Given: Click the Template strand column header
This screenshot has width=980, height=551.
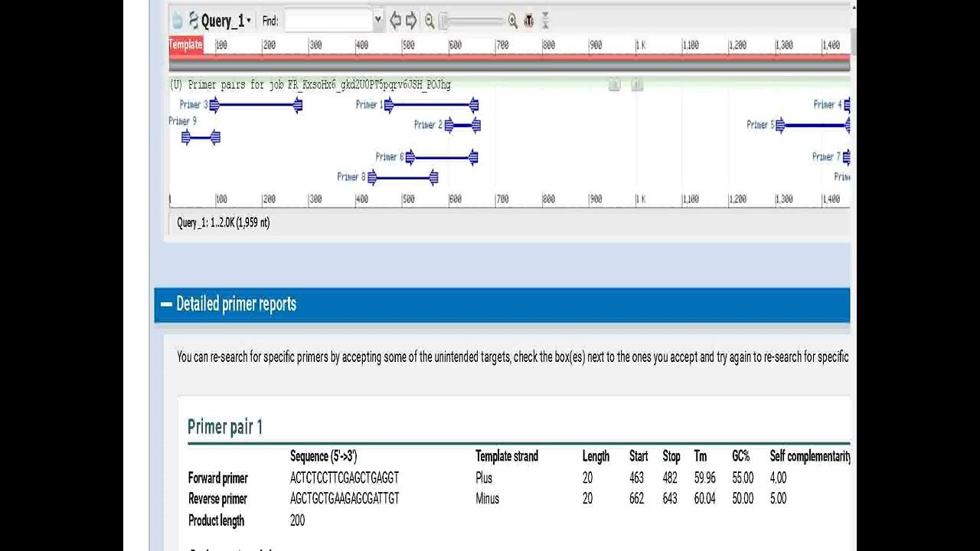Looking at the screenshot, I should (x=507, y=456).
